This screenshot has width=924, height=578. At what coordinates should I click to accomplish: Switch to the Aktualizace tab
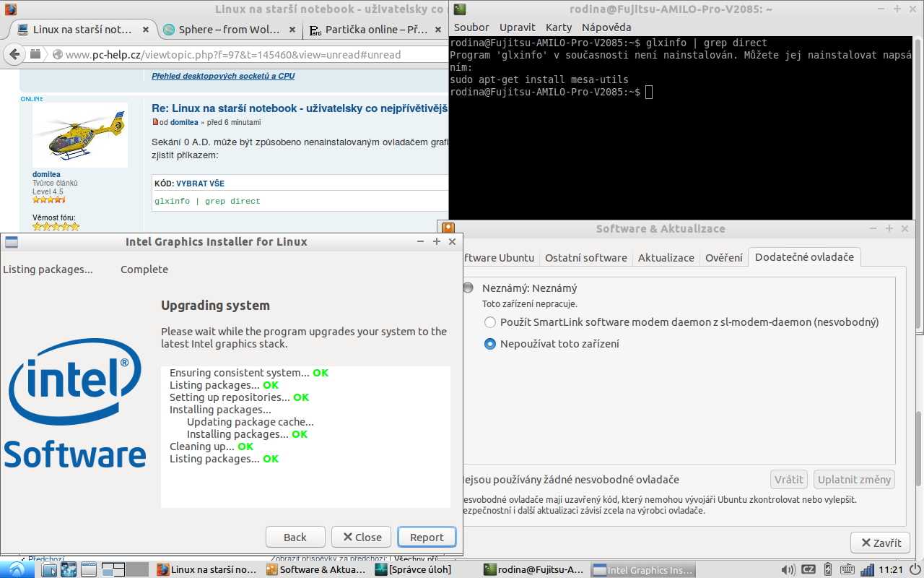666,257
